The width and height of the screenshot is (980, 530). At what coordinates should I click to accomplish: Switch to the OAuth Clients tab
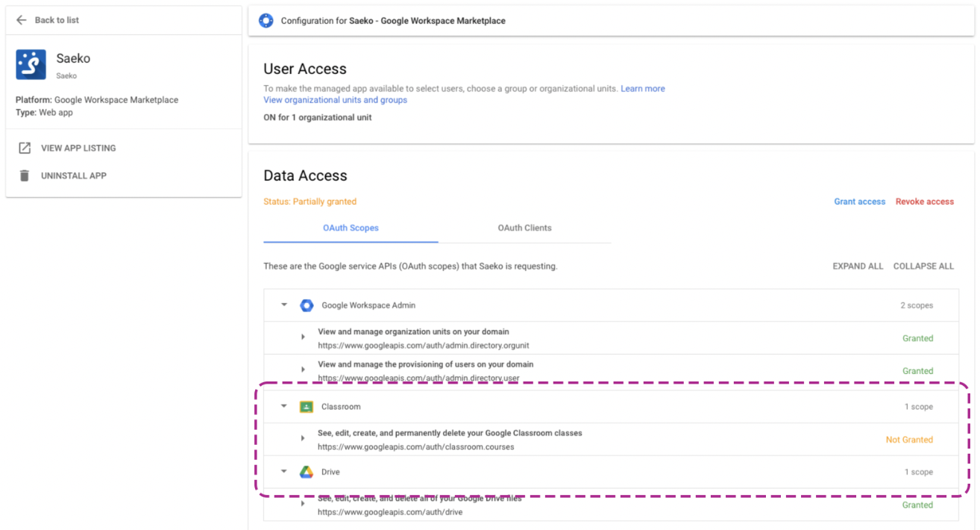tap(524, 228)
